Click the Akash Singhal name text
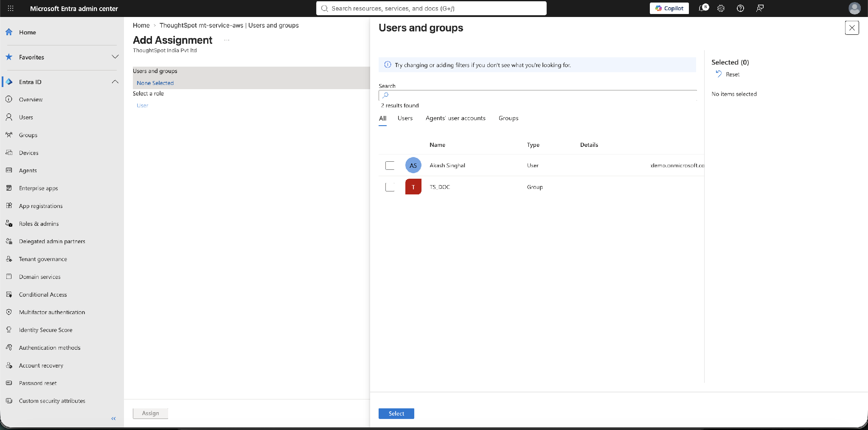 click(447, 166)
